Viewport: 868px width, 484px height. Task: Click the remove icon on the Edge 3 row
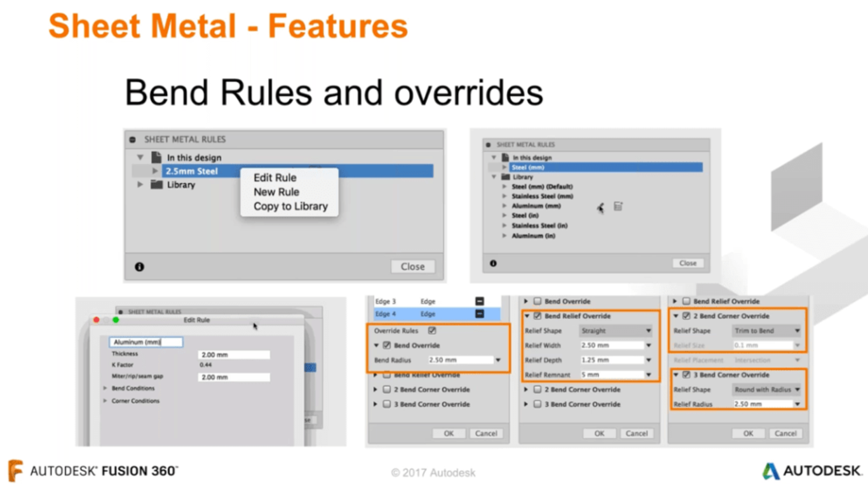click(x=480, y=301)
